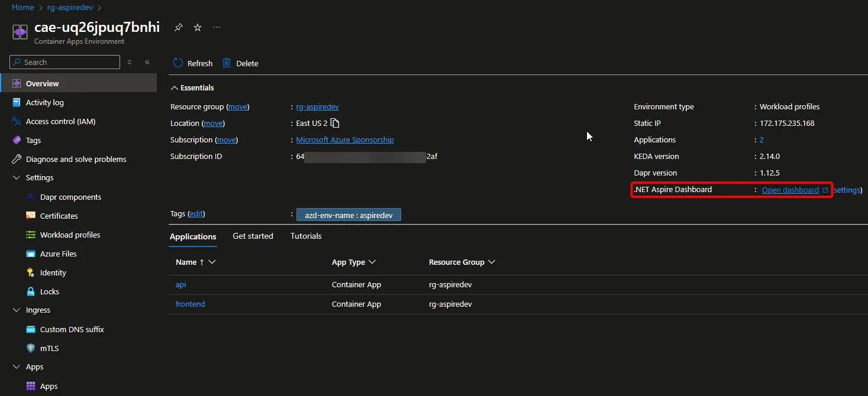
Task: Open the ellipsis more options menu
Action: pyautogui.click(x=217, y=27)
